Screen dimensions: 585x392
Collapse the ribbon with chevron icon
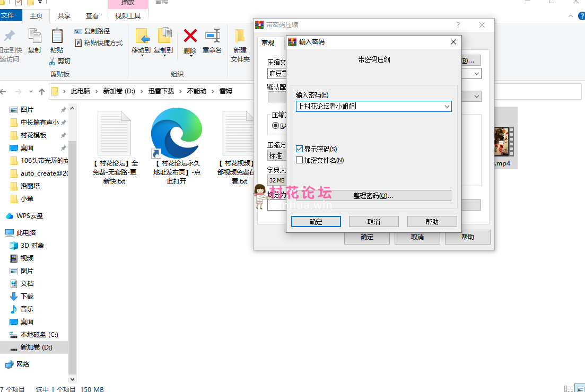(571, 16)
